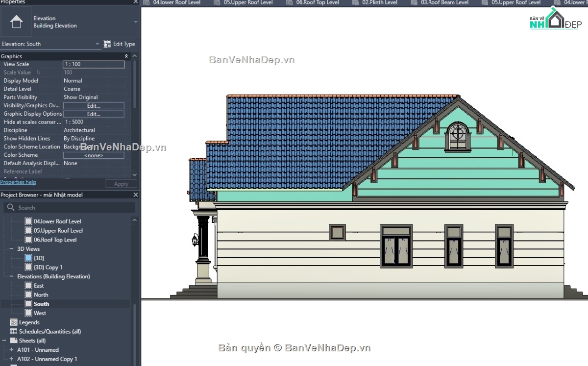Click the Project Browser scroll-up arrow

[135, 220]
